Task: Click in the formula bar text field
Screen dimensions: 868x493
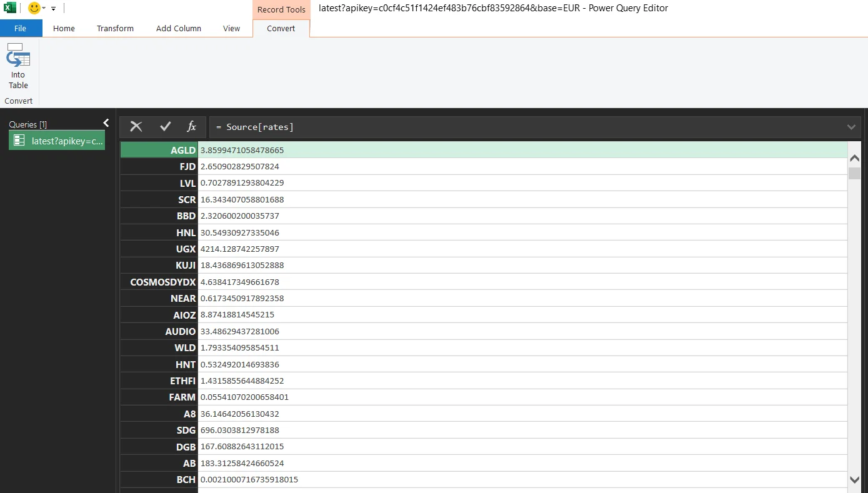Action: click(x=525, y=127)
